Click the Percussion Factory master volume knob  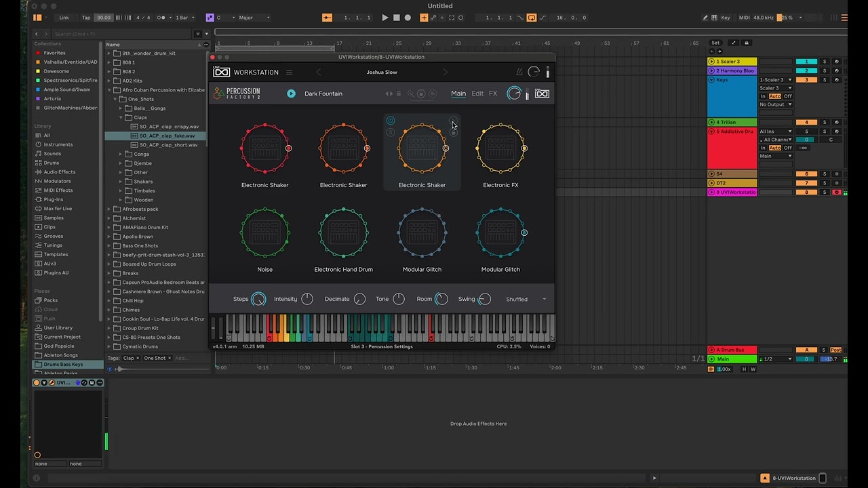click(x=514, y=94)
